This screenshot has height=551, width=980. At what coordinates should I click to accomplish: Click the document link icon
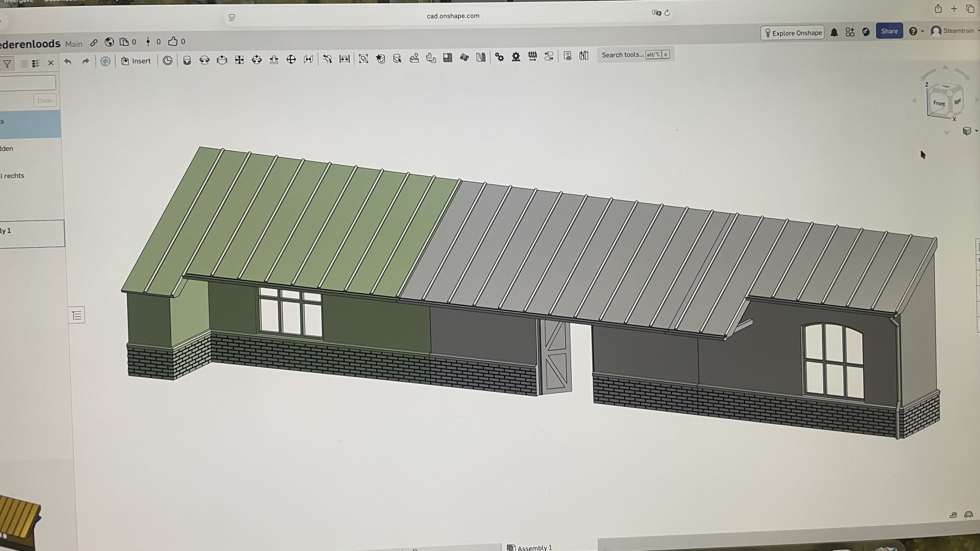[x=94, y=42]
